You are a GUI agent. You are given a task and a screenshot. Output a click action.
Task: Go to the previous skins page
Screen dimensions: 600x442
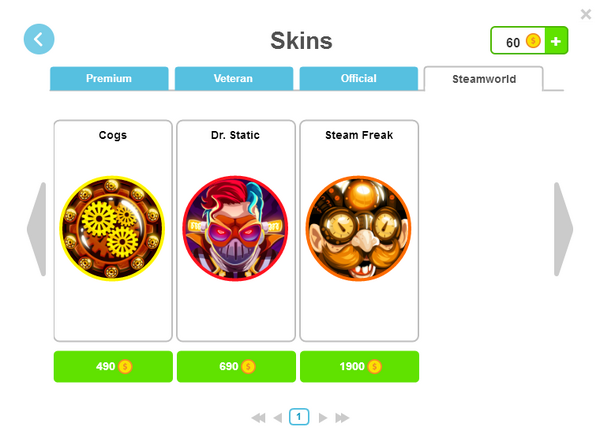point(278,418)
